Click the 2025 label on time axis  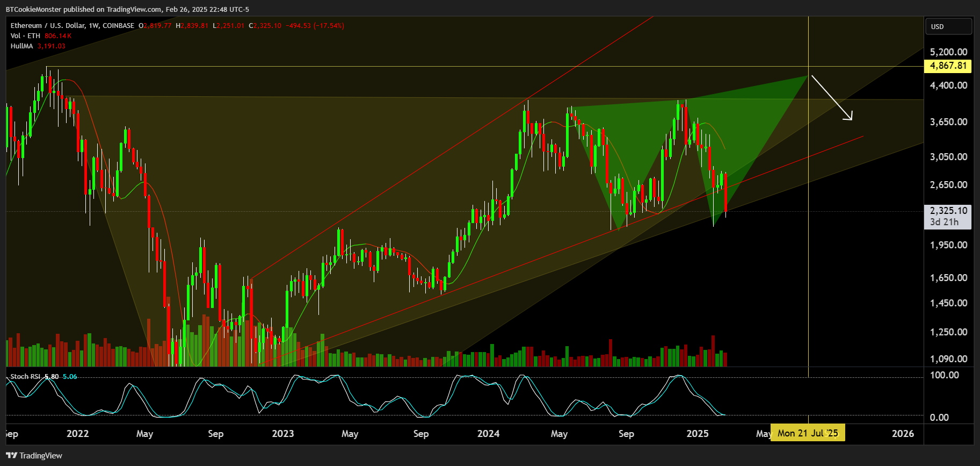[698, 434]
